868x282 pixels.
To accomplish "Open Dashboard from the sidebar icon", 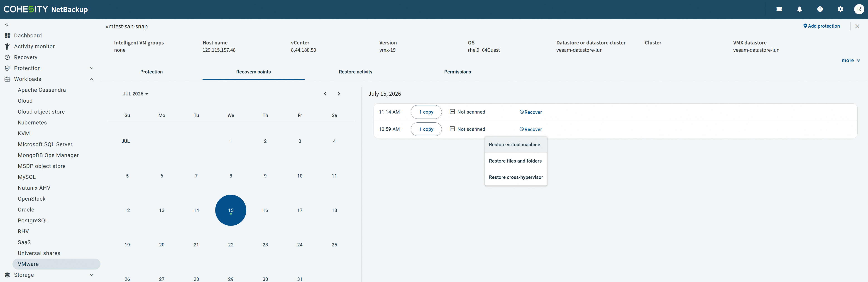I will [7, 35].
